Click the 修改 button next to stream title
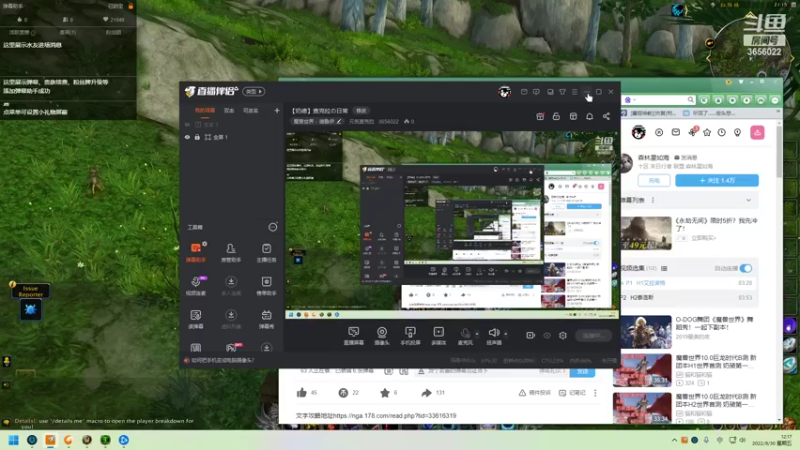The height and width of the screenshot is (450, 800). 361,111
